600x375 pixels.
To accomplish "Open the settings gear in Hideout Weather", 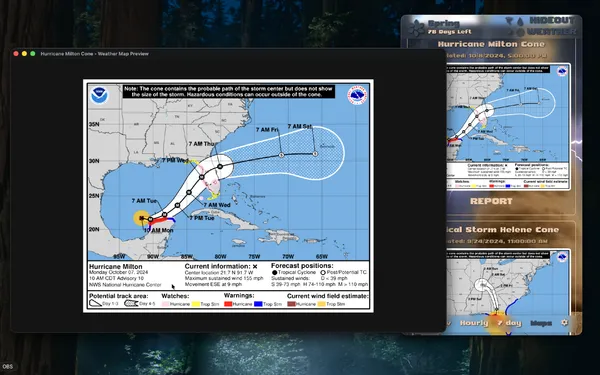I will tap(564, 323).
